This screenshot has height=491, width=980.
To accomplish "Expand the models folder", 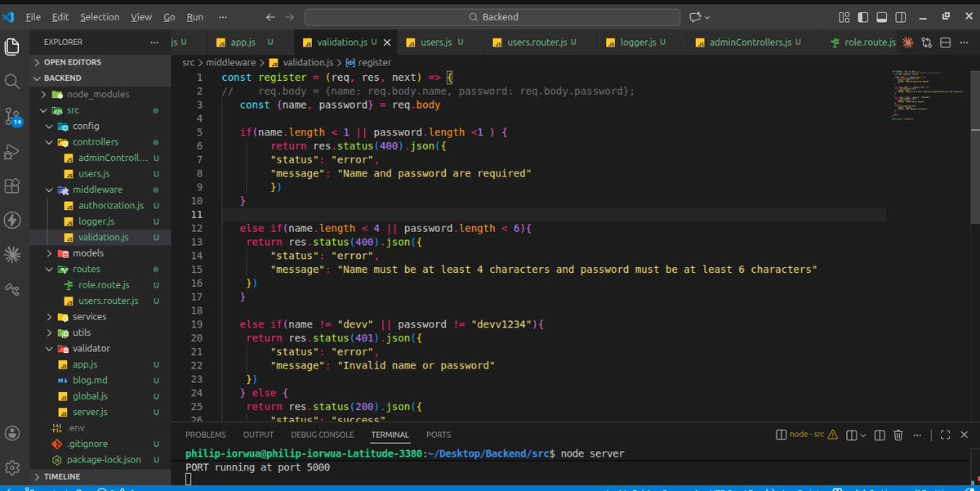I will (100, 253).
